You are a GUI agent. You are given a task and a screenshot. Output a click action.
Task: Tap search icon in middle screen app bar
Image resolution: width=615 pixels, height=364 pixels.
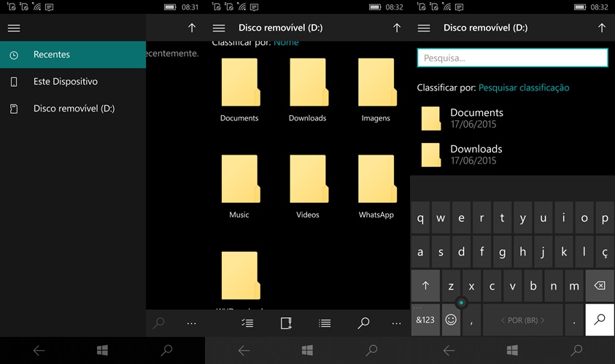[x=363, y=323]
